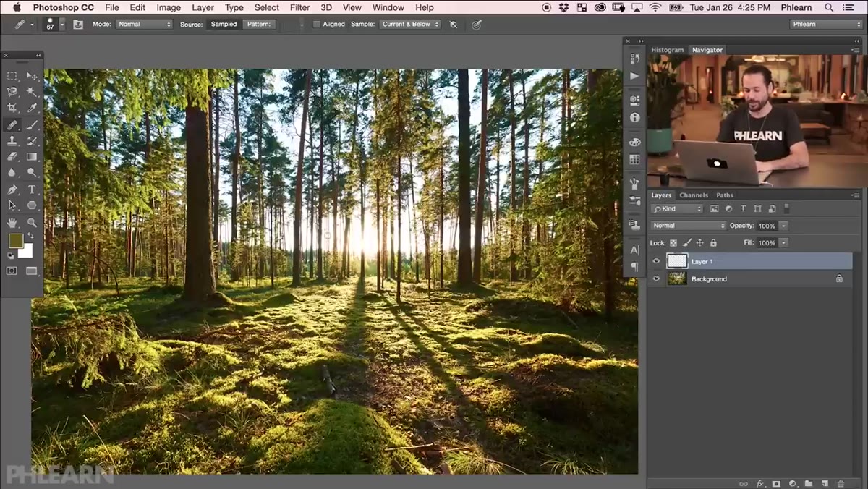Switch to the Paths tab
This screenshot has height=489, width=868.
[x=725, y=195]
